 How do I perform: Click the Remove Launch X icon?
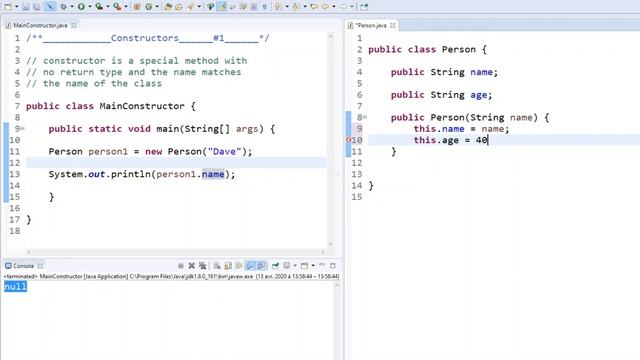191,266
